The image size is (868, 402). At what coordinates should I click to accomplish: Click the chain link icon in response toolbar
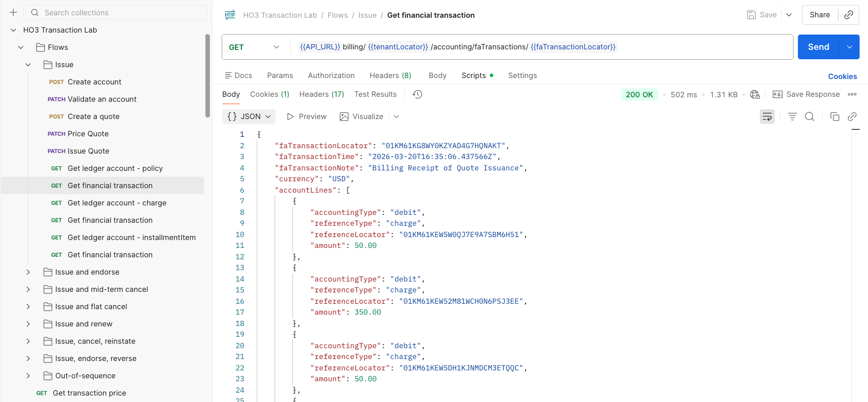click(852, 117)
